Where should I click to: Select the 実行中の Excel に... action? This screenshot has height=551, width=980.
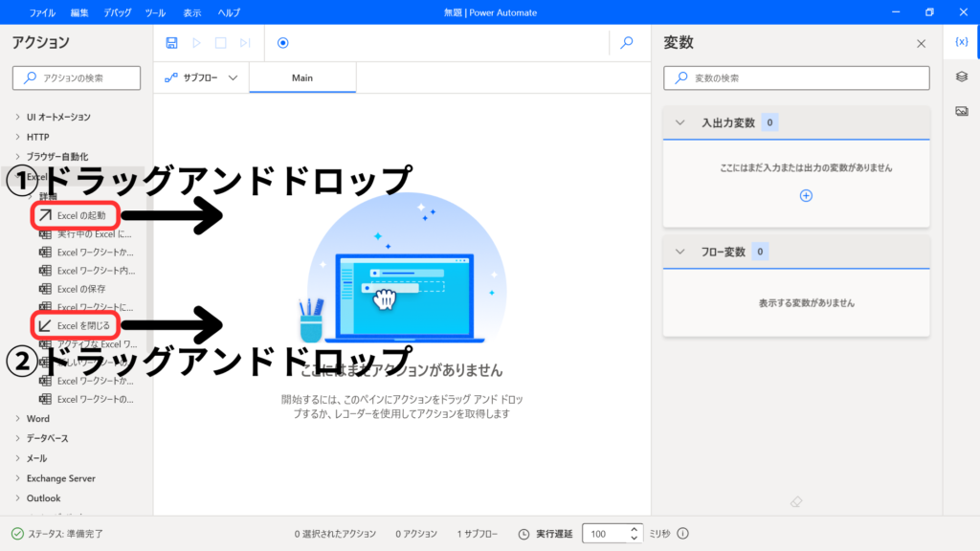coord(85,234)
